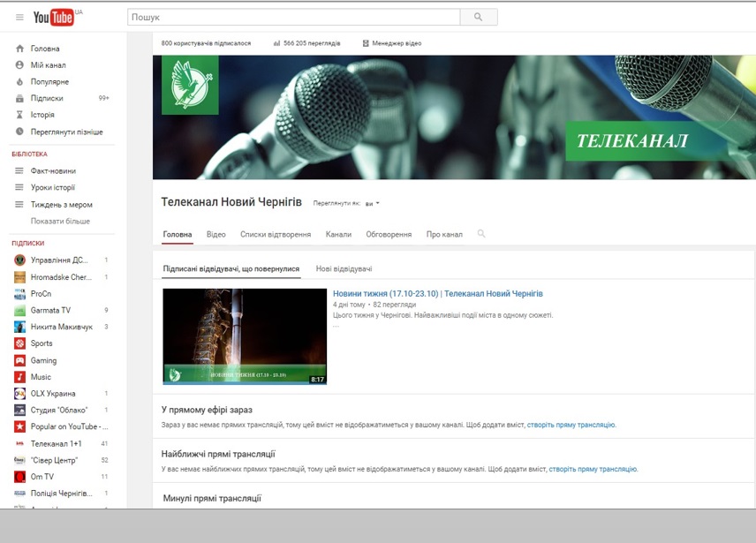Click the ProCn channel avatar
756x543 pixels.
(x=19, y=293)
